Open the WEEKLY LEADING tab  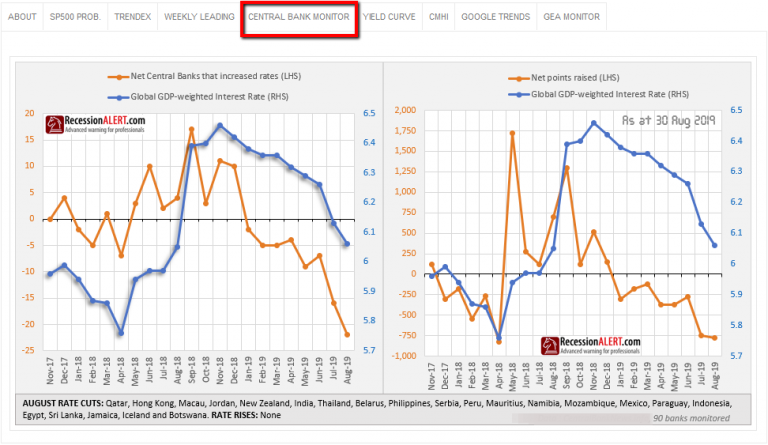(x=198, y=17)
